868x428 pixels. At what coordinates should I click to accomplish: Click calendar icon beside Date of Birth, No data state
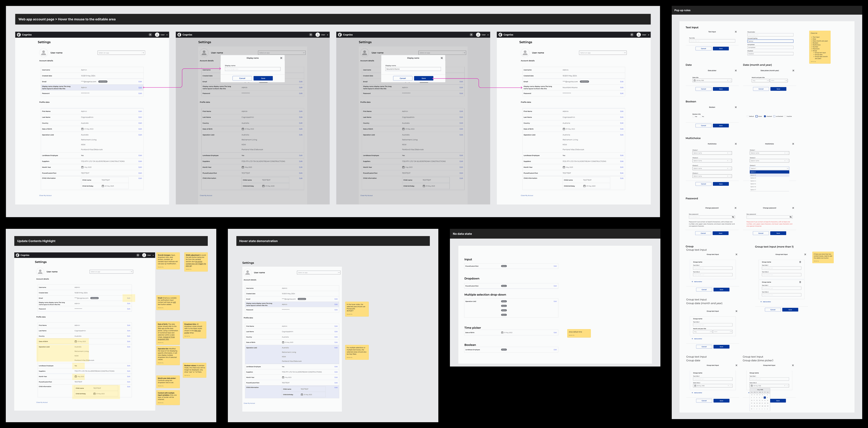[502, 333]
